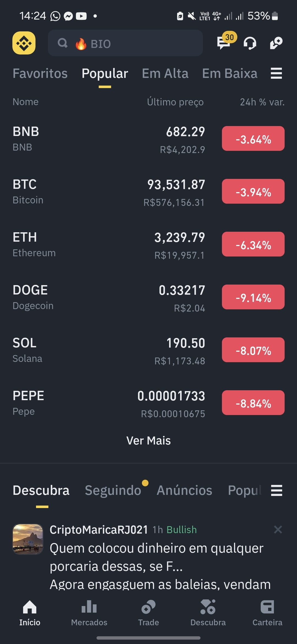The height and width of the screenshot is (644, 297).
Task: Tap the Ver Mais link
Action: 148,441
